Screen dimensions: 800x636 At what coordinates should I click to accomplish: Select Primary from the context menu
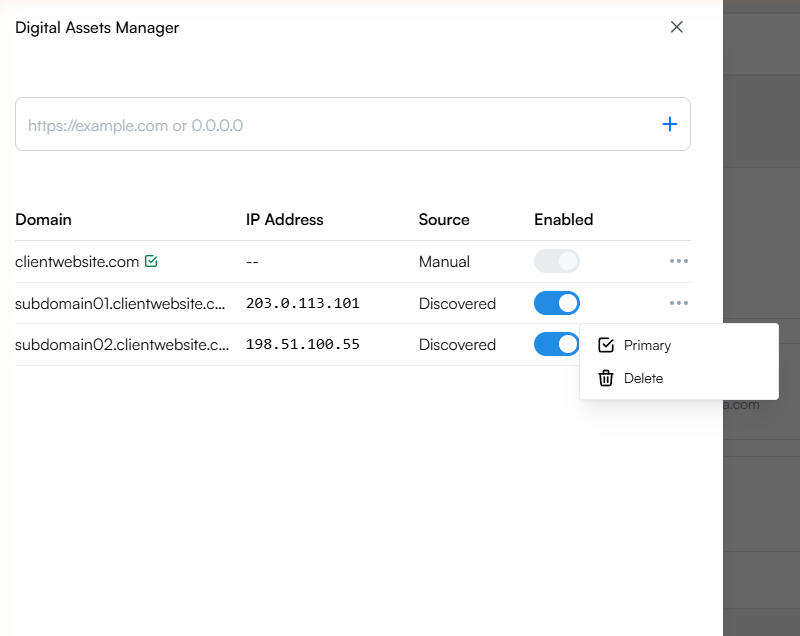[648, 345]
